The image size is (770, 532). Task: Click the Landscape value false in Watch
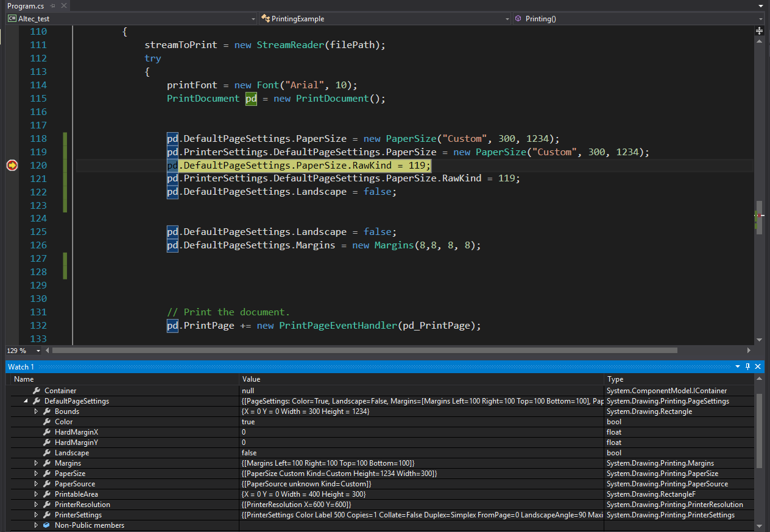pyautogui.click(x=249, y=453)
